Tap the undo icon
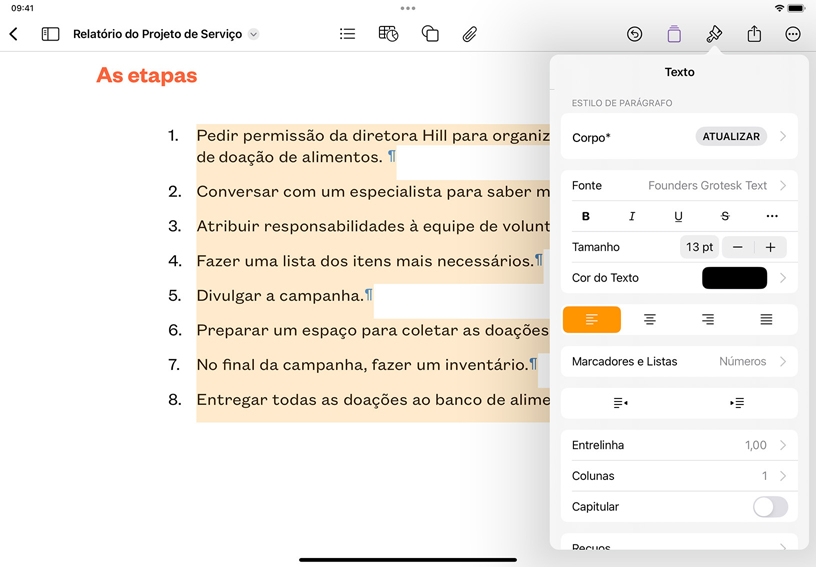Viewport: 816px width, 567px height. click(x=634, y=34)
